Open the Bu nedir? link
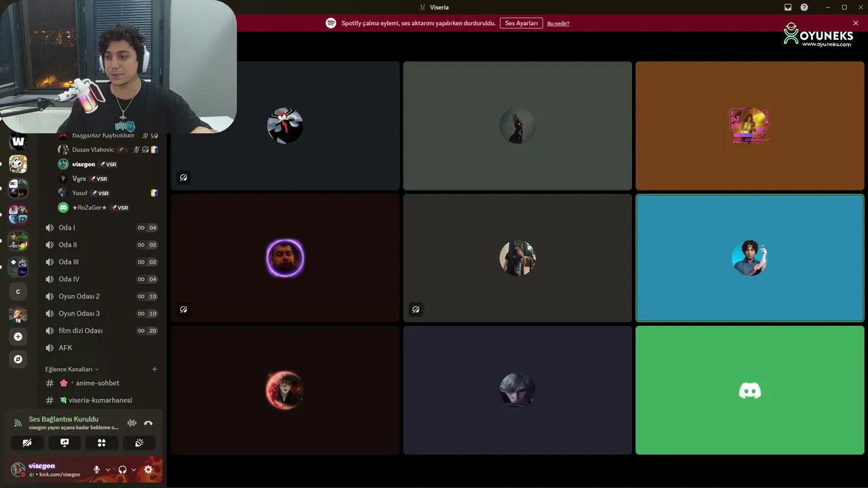Viewport: 868px width, 488px height. click(558, 24)
